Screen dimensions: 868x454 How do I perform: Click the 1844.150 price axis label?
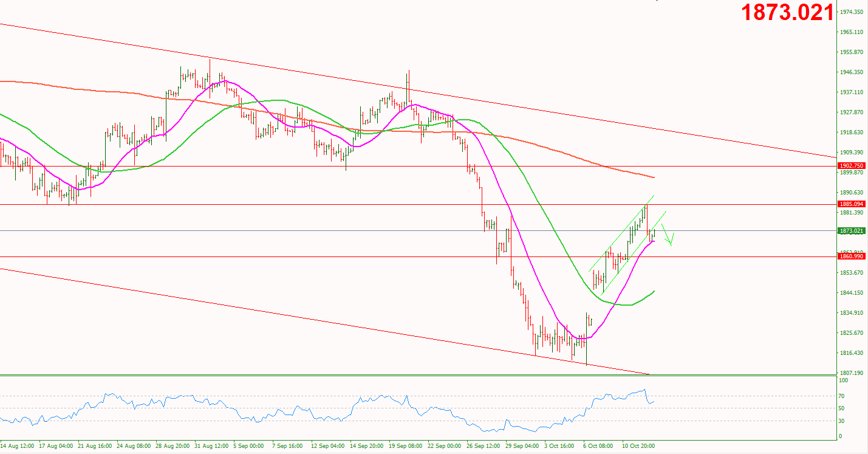coord(852,293)
